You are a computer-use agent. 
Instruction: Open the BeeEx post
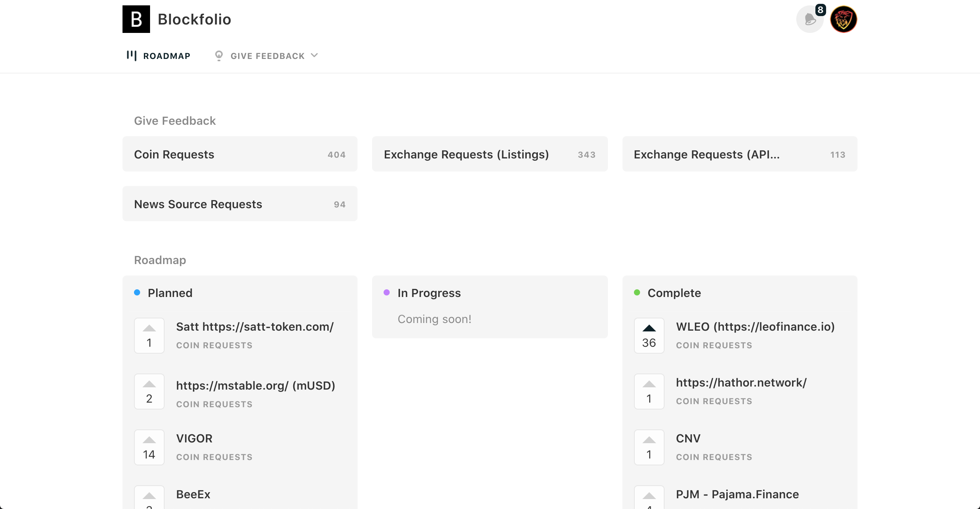(x=193, y=494)
